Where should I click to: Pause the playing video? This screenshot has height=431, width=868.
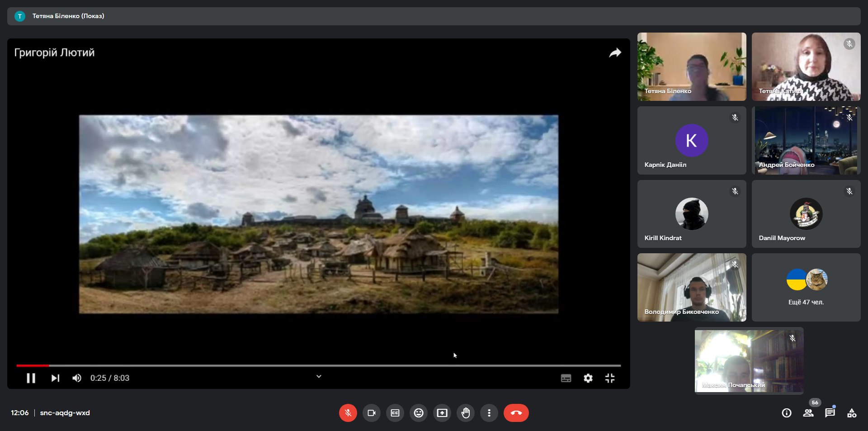[31, 378]
